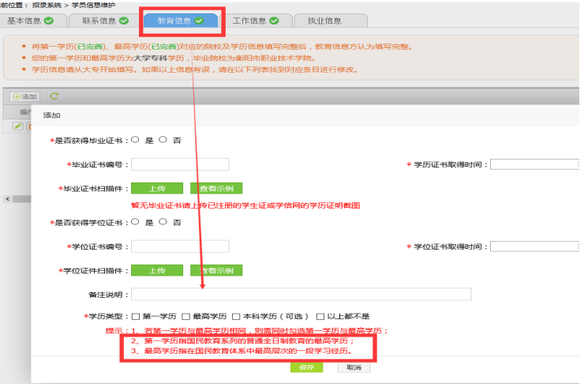Select 是 for 是否获得毕业证书
The height and width of the screenshot is (384, 588).
pos(136,140)
